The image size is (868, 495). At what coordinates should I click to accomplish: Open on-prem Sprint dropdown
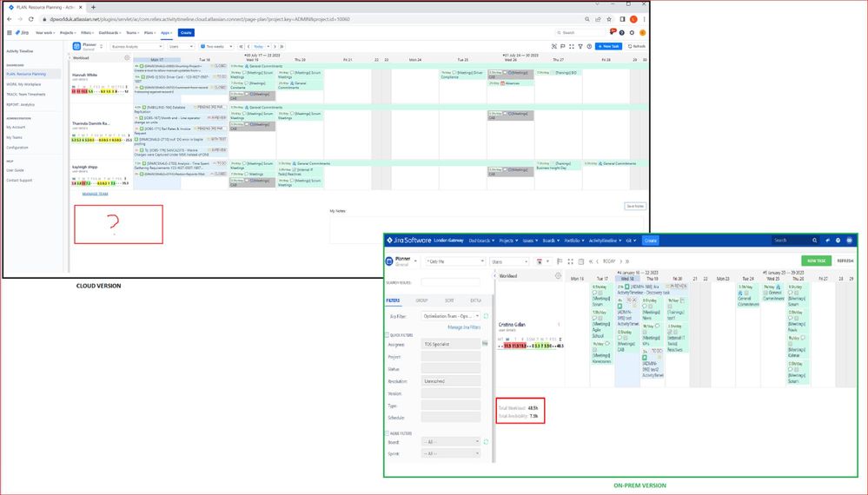pos(451,453)
